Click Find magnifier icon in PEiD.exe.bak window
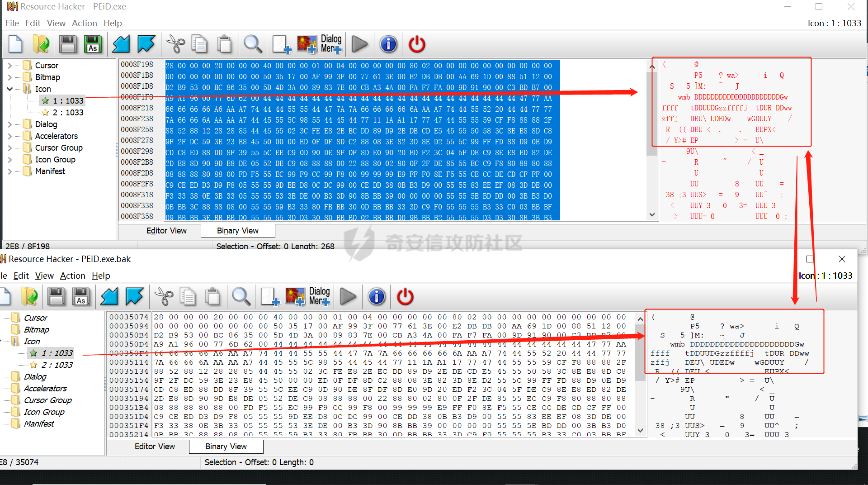 [241, 297]
